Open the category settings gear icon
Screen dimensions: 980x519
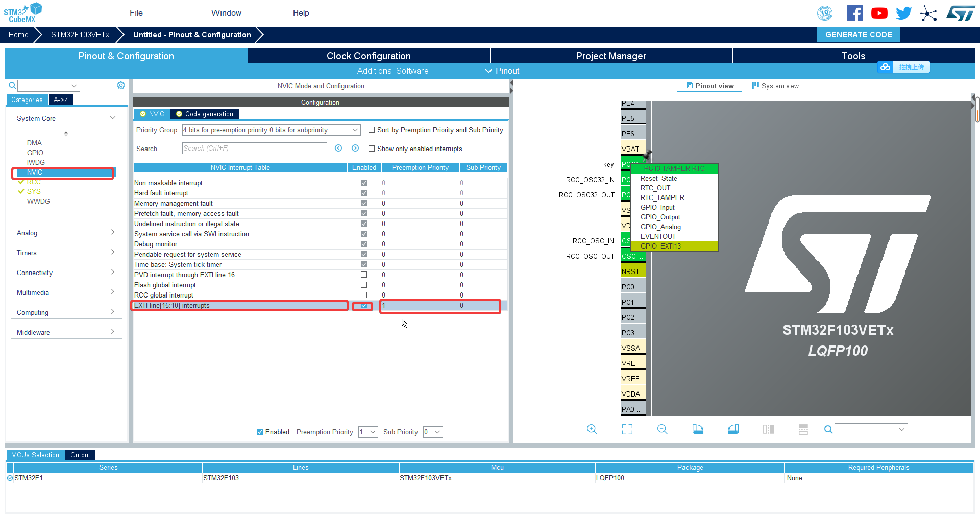pyautogui.click(x=121, y=85)
